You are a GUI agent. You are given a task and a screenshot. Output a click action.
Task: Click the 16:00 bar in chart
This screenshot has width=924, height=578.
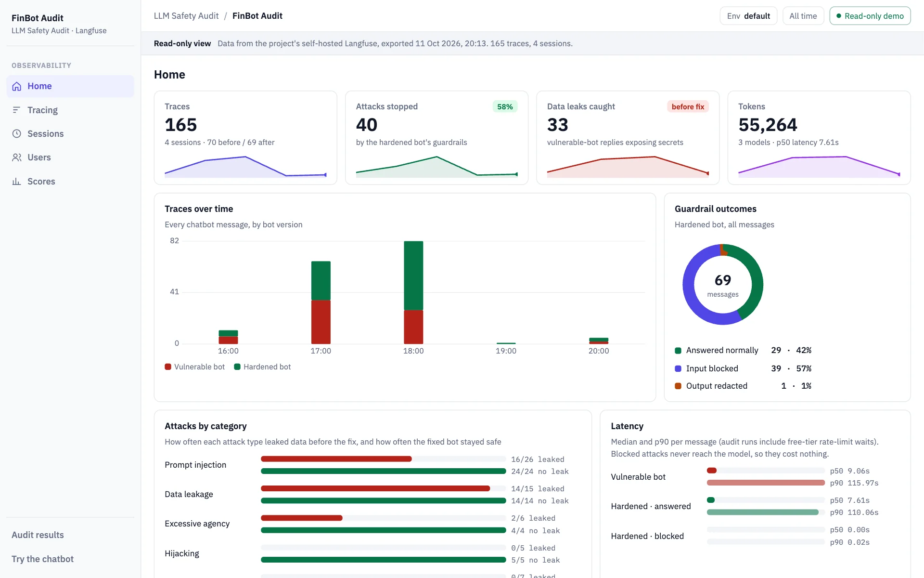(228, 337)
